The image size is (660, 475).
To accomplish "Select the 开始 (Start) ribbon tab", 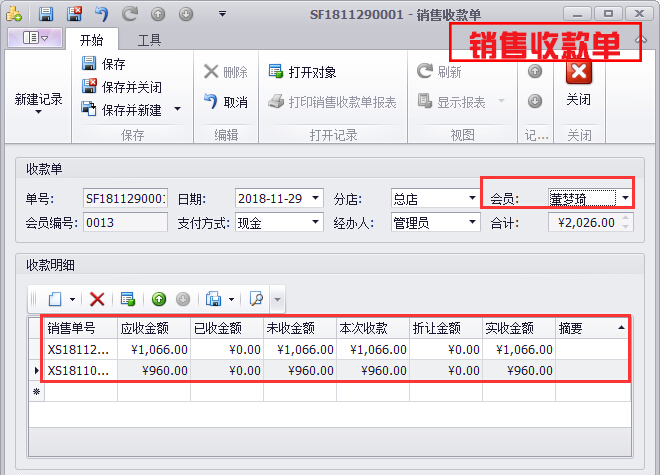I will [x=91, y=40].
